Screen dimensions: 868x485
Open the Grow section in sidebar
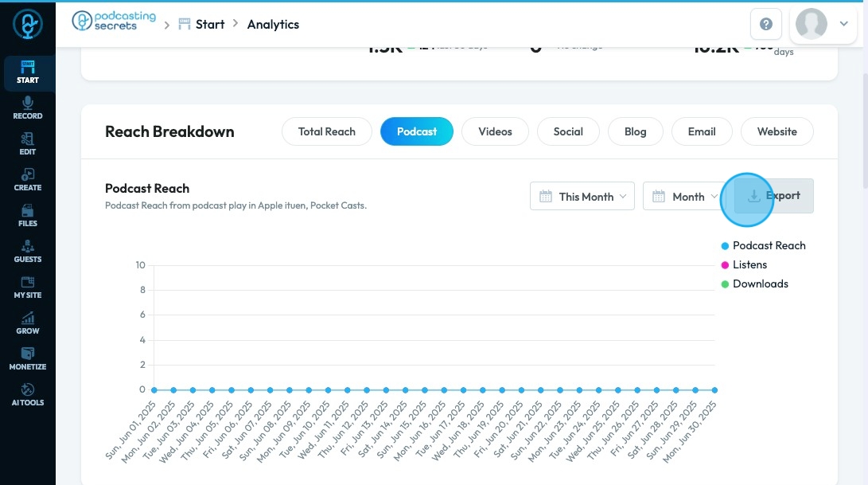coord(28,323)
